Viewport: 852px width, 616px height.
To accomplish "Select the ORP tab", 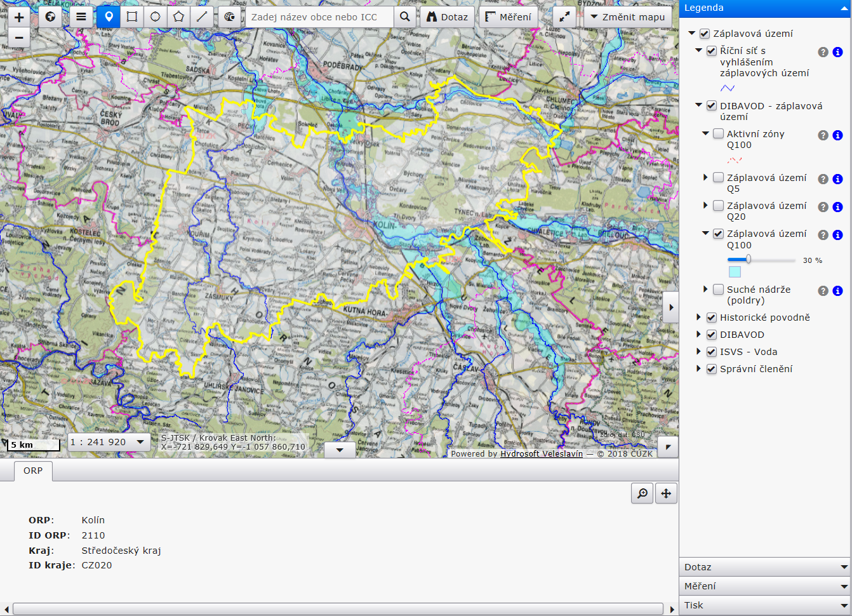I will [33, 471].
